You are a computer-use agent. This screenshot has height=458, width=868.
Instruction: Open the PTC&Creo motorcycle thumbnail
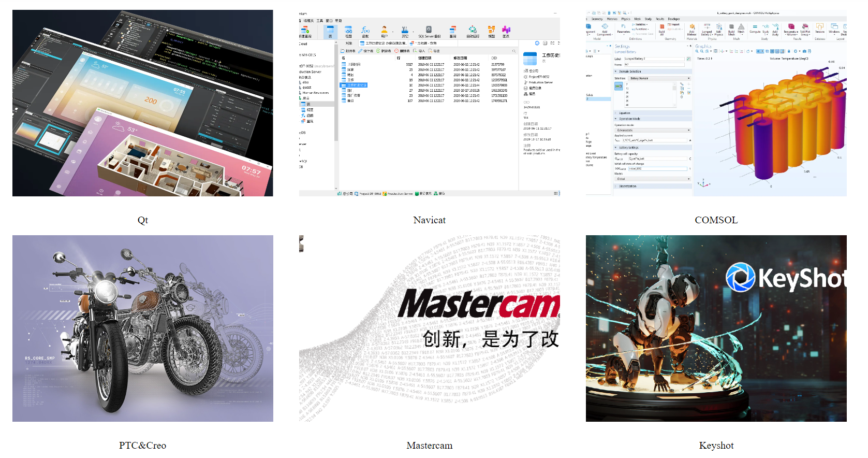(143, 328)
